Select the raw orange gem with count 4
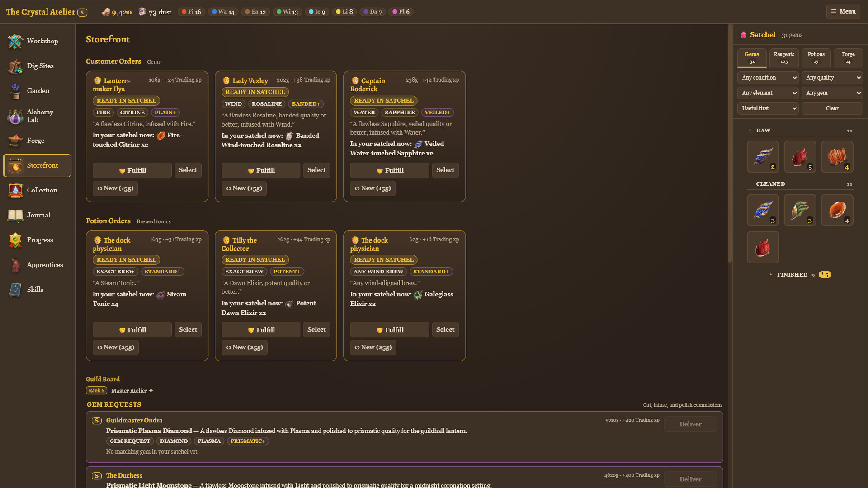The image size is (868, 488). coord(837,157)
